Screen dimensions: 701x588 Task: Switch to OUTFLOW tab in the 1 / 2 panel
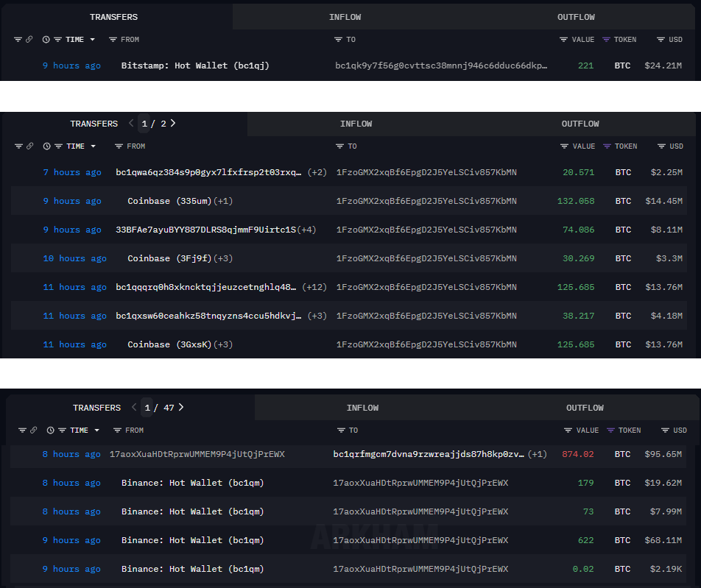580,124
